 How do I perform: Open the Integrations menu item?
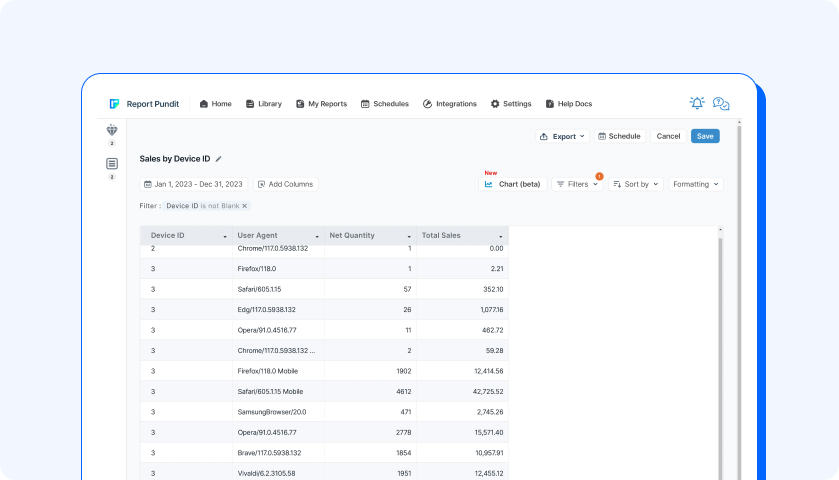(x=449, y=104)
